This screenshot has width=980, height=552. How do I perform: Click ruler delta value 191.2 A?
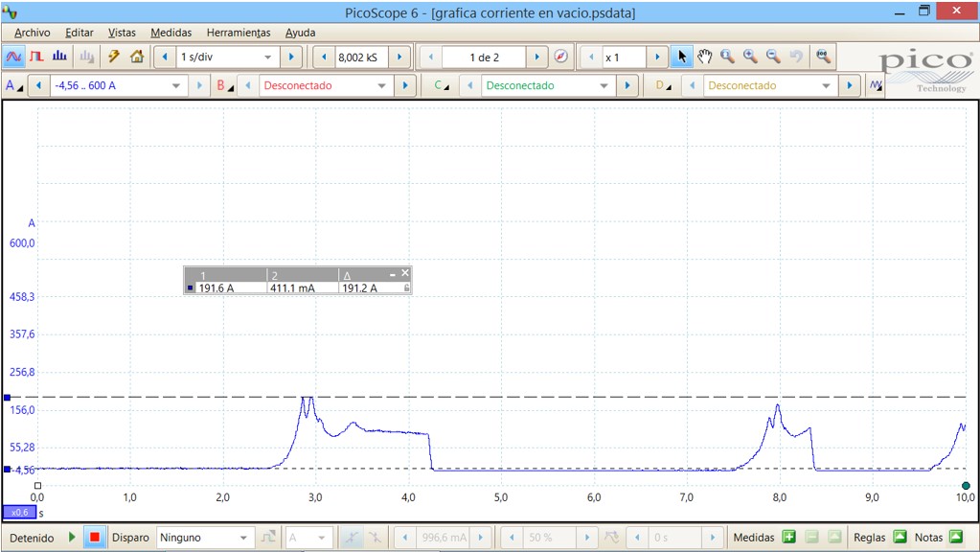(359, 288)
